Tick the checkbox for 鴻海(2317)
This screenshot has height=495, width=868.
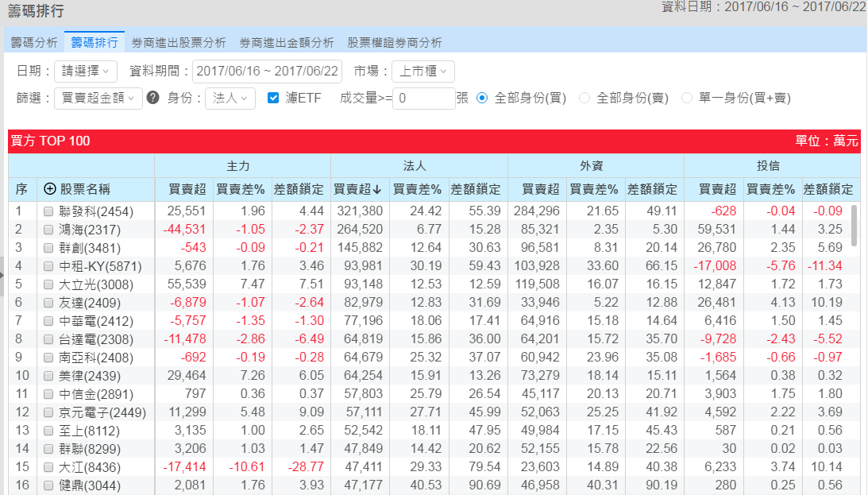click(x=49, y=230)
